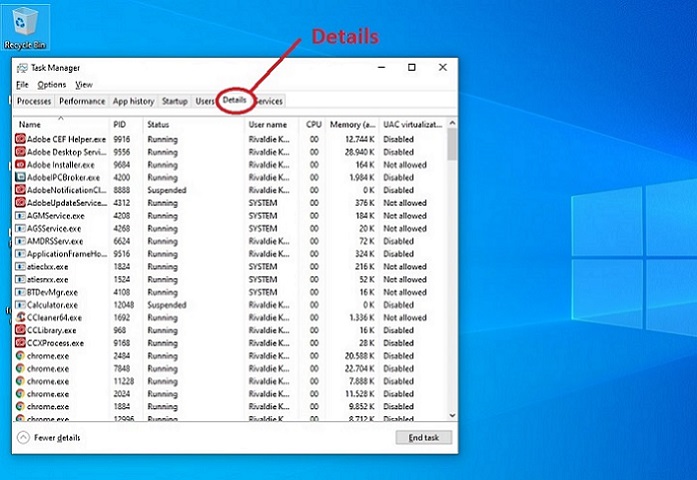
Task: Select the CCleaner64.exe process icon
Action: (21, 317)
